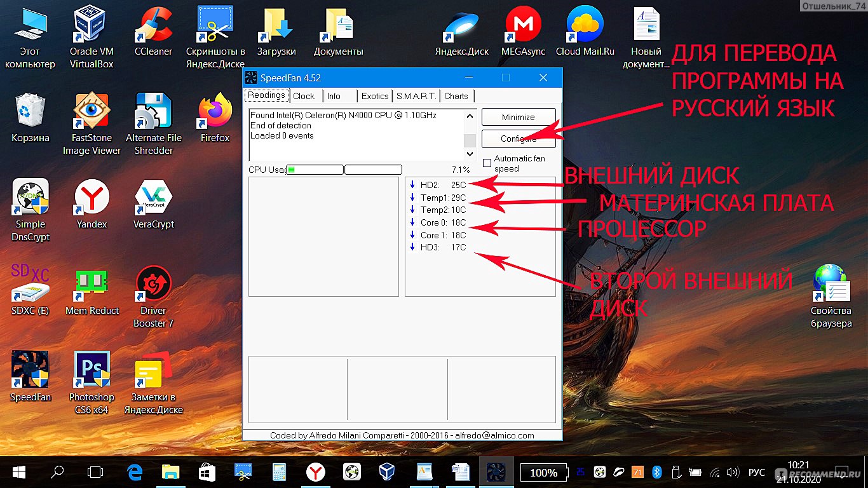Open the SpeedFan desktop shortcut
This screenshot has height=488, width=868.
[30, 377]
